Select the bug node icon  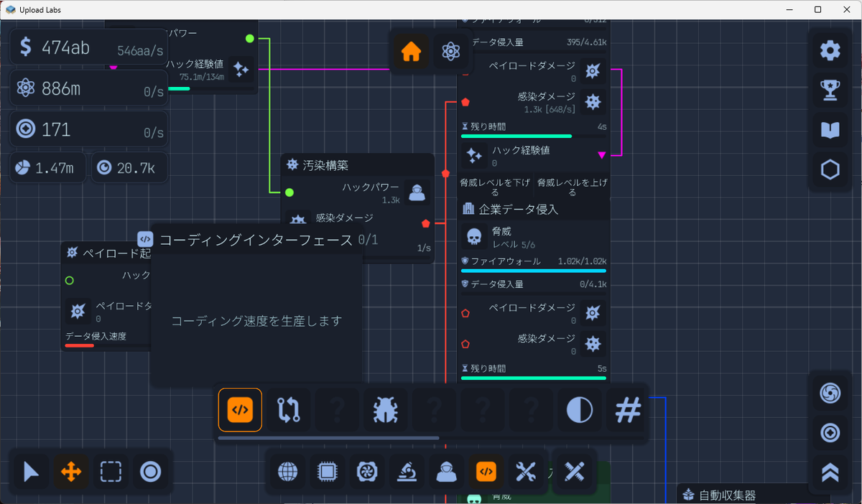click(385, 410)
